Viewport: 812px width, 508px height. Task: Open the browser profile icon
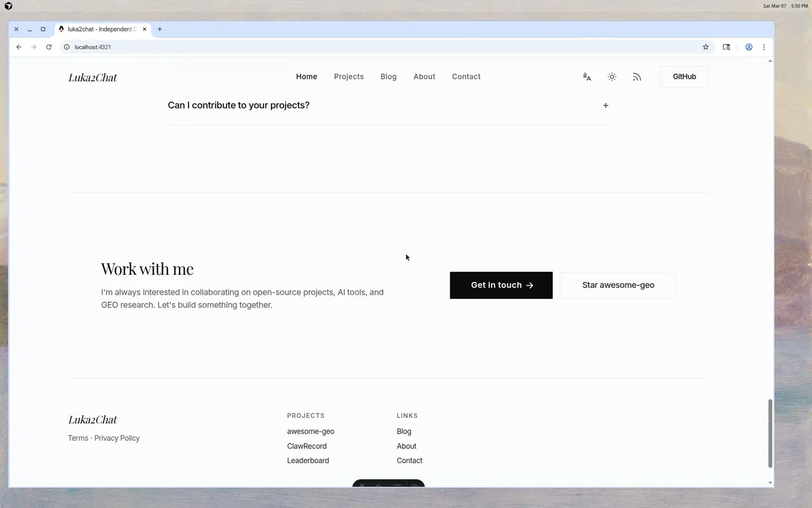coord(749,47)
